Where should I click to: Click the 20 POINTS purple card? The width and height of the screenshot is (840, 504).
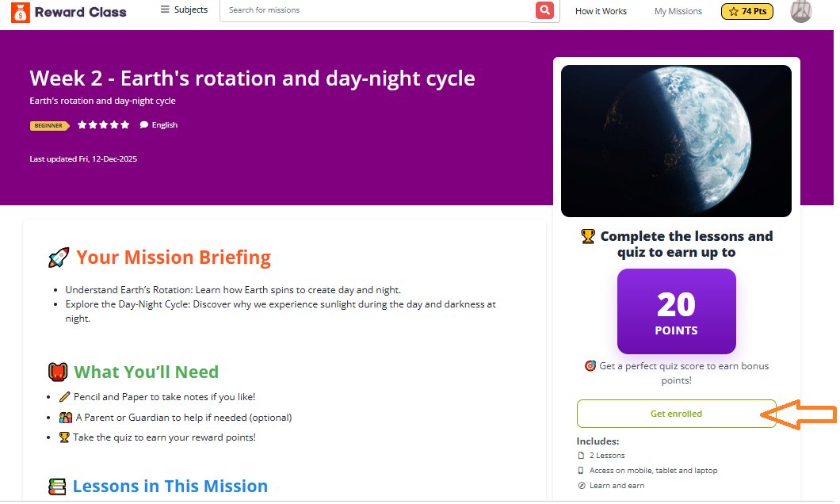676,311
